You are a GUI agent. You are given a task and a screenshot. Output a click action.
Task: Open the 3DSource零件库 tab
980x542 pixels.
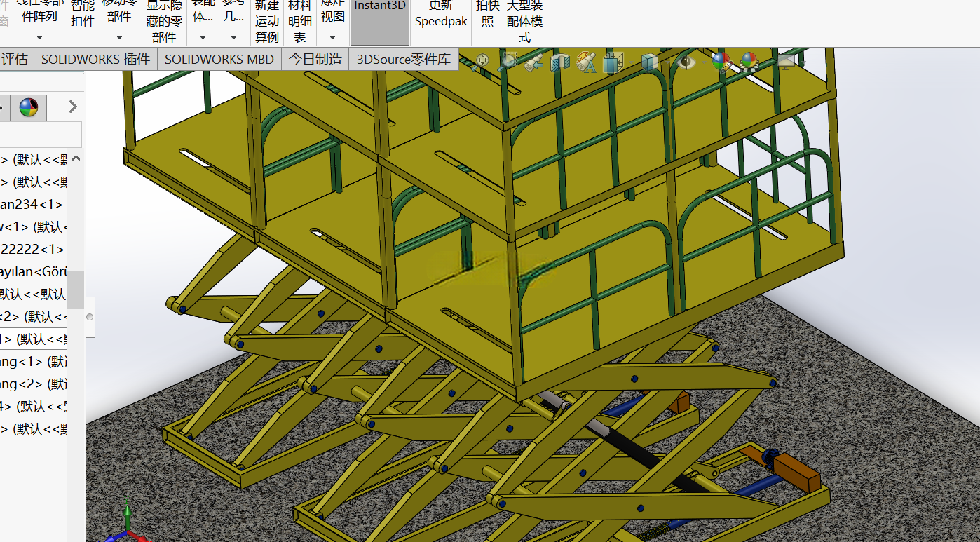403,59
